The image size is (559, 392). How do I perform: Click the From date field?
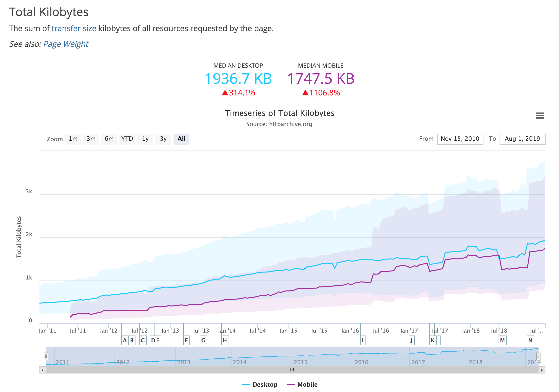click(x=460, y=139)
